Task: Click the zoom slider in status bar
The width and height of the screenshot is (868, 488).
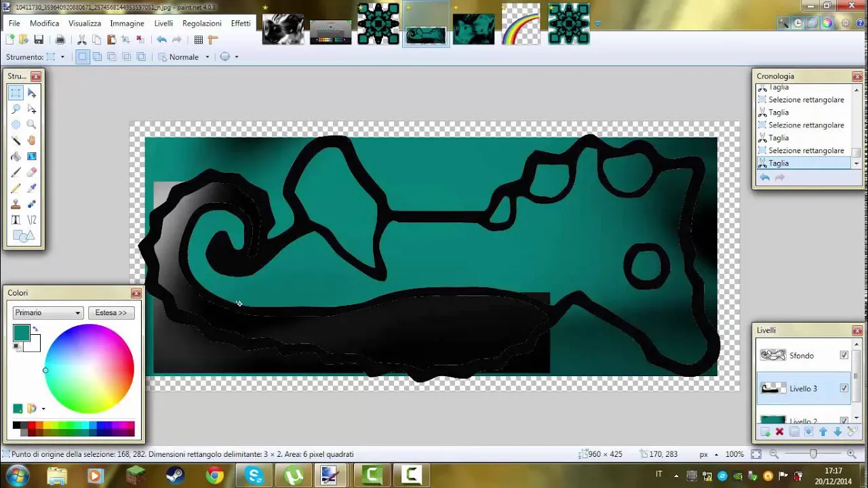Action: click(812, 454)
